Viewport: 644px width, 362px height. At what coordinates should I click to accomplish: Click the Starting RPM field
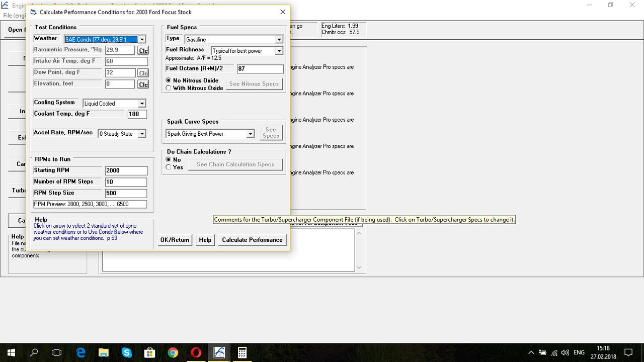[126, 171]
